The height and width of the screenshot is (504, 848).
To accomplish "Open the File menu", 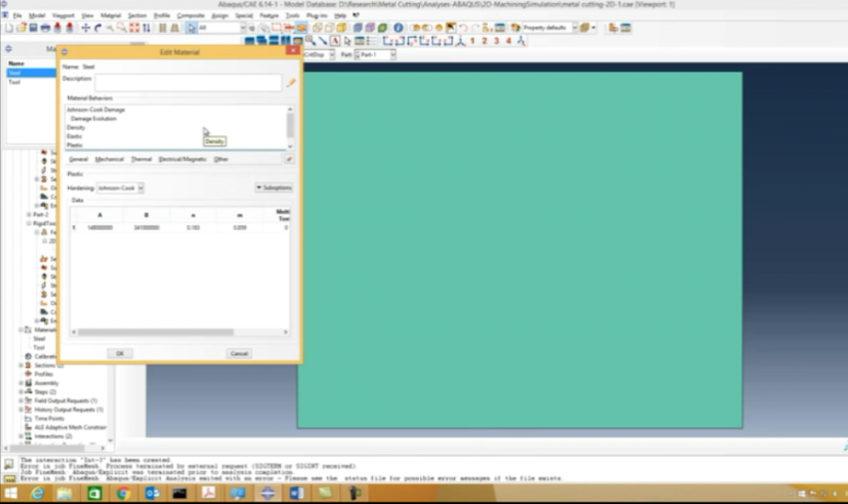I will pos(17,16).
